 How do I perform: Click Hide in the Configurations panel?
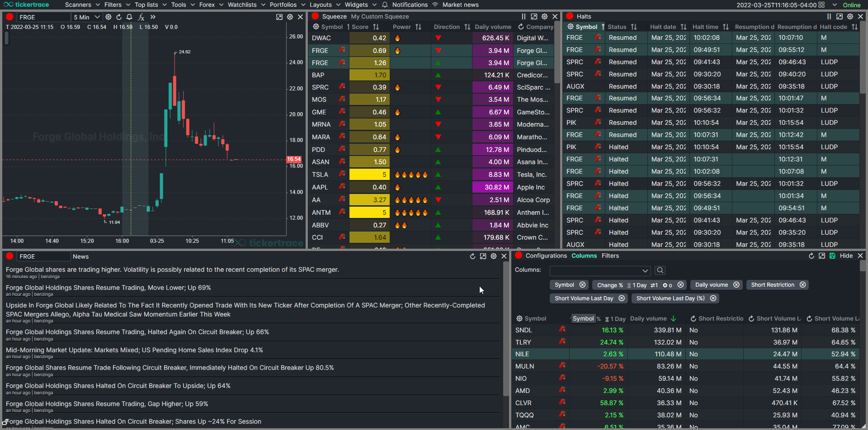click(846, 256)
